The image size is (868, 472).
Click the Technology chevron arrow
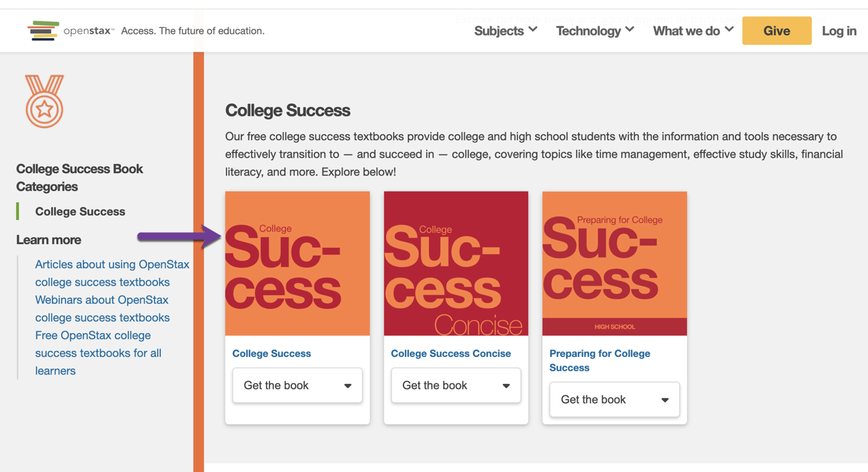630,31
